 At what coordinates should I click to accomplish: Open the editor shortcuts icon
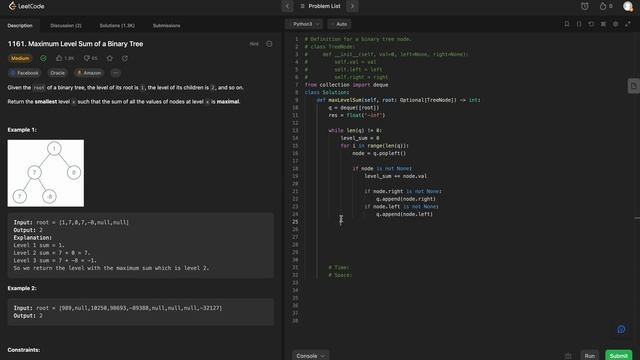(x=603, y=24)
